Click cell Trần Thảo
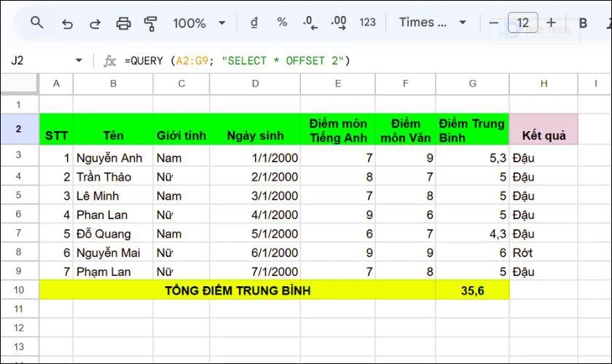This screenshot has width=612, height=364. pos(113,177)
